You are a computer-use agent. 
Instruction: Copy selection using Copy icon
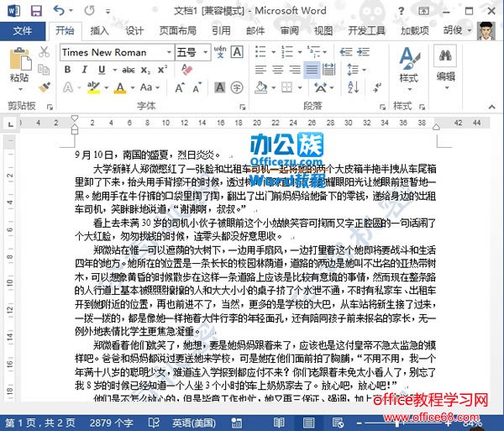44,70
